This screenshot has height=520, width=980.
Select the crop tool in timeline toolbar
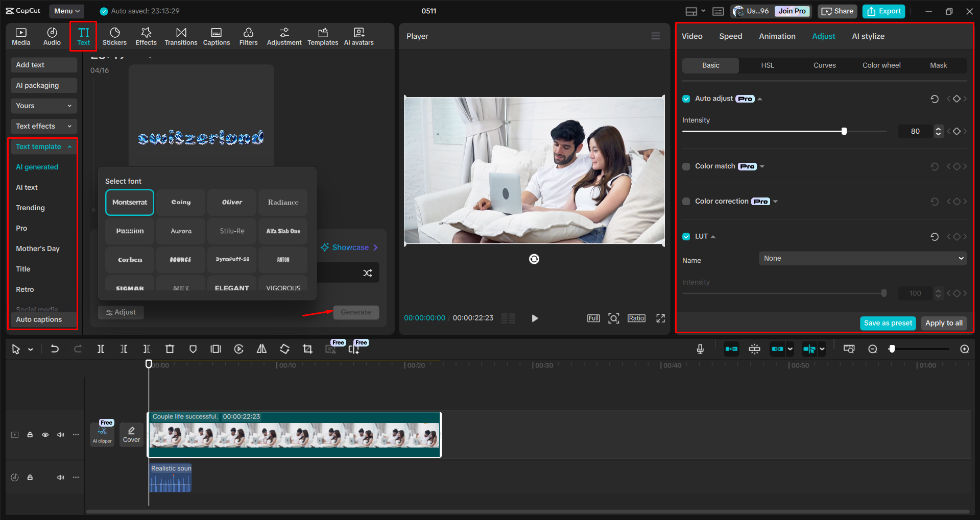[307, 349]
